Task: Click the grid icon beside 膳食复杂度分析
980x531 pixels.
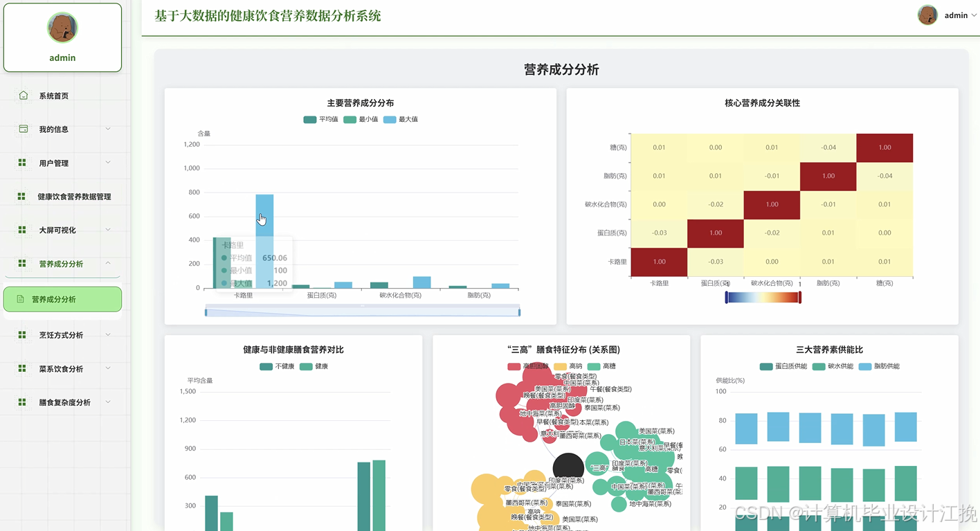Action: click(22, 402)
